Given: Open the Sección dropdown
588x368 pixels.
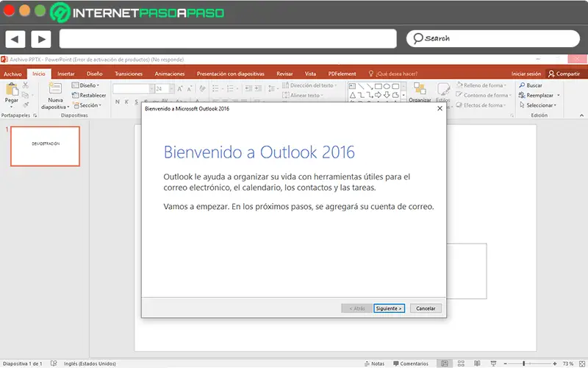Looking at the screenshot, I should (x=87, y=105).
